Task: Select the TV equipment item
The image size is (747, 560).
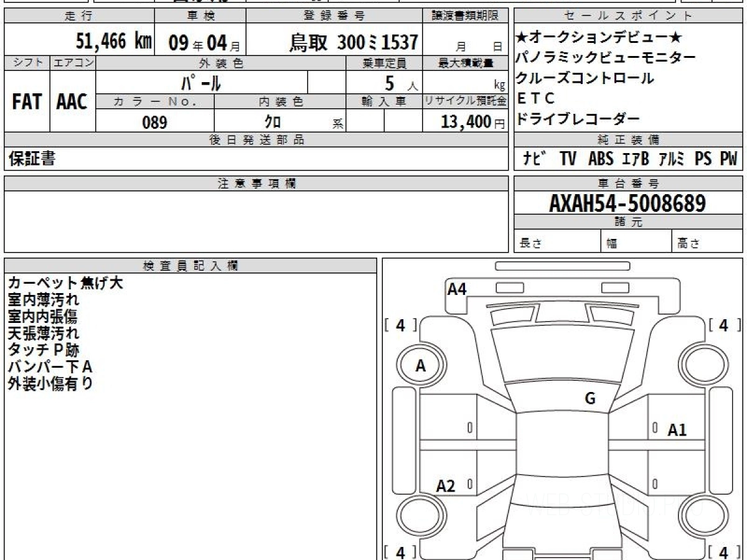Action: (x=567, y=159)
